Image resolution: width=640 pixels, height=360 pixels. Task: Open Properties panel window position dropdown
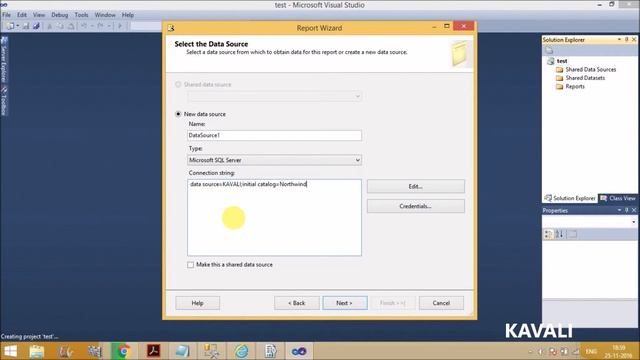click(619, 210)
